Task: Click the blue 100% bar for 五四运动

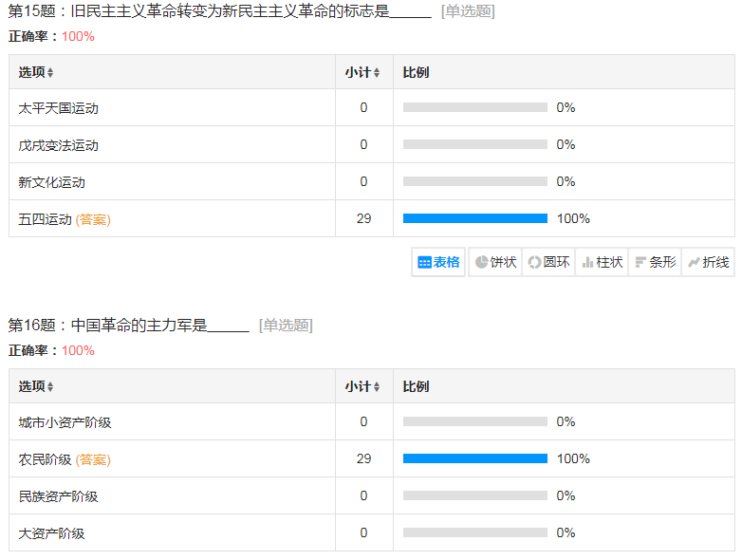Action: (x=474, y=218)
